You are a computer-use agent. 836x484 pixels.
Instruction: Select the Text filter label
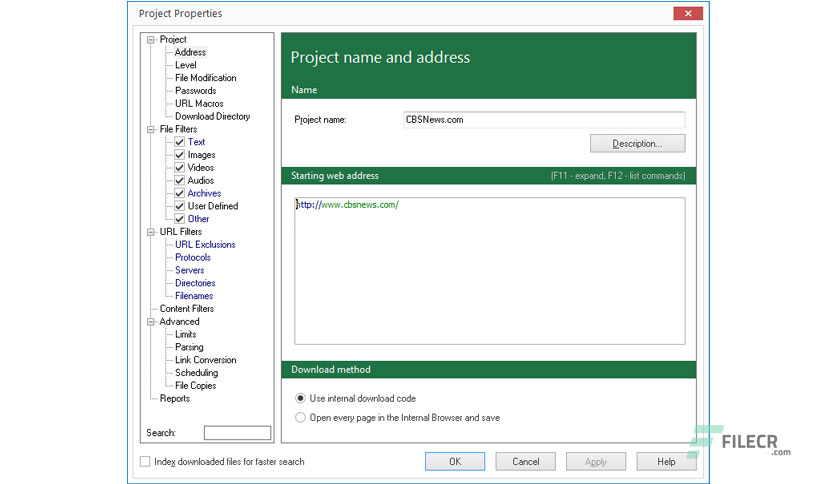point(196,142)
